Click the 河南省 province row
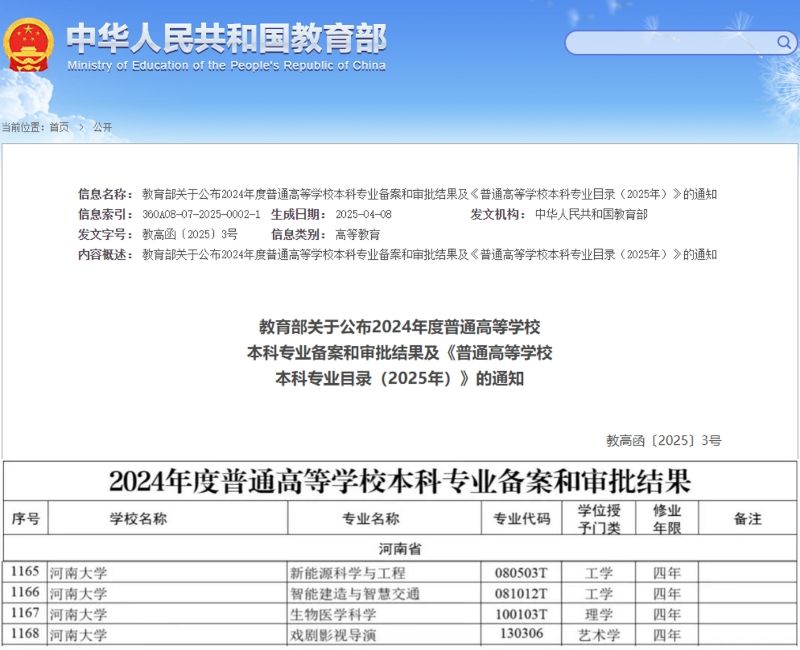800x650 pixels. (x=399, y=549)
